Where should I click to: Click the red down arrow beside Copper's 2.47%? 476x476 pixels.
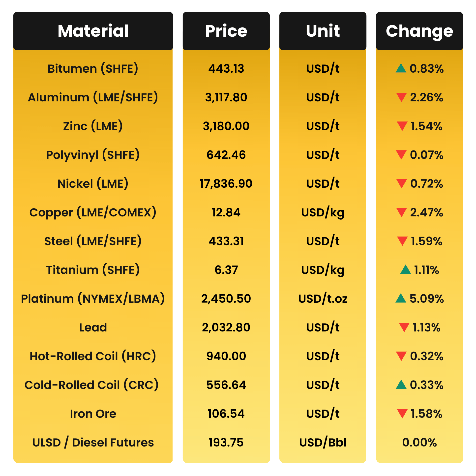pyautogui.click(x=401, y=212)
